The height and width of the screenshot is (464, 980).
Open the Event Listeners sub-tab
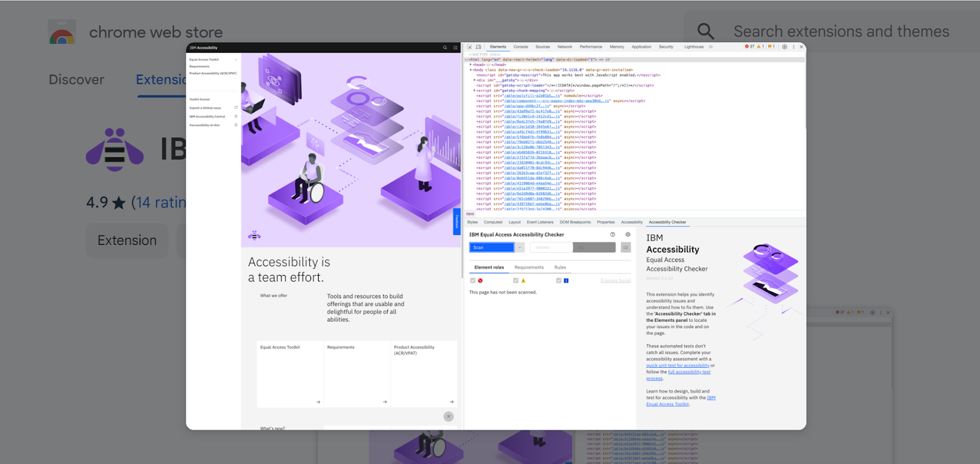540,222
